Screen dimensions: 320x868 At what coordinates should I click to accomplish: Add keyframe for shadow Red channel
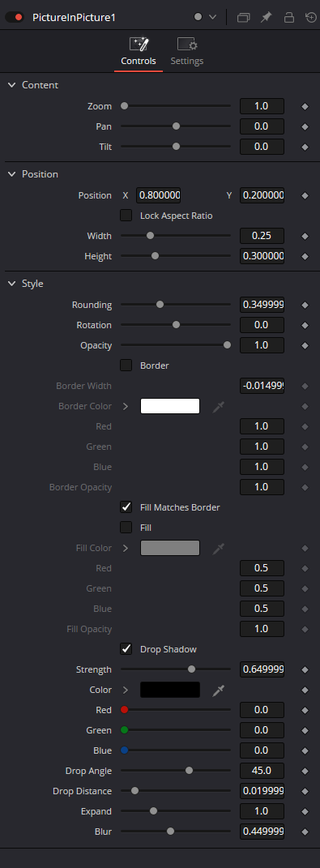click(x=305, y=710)
